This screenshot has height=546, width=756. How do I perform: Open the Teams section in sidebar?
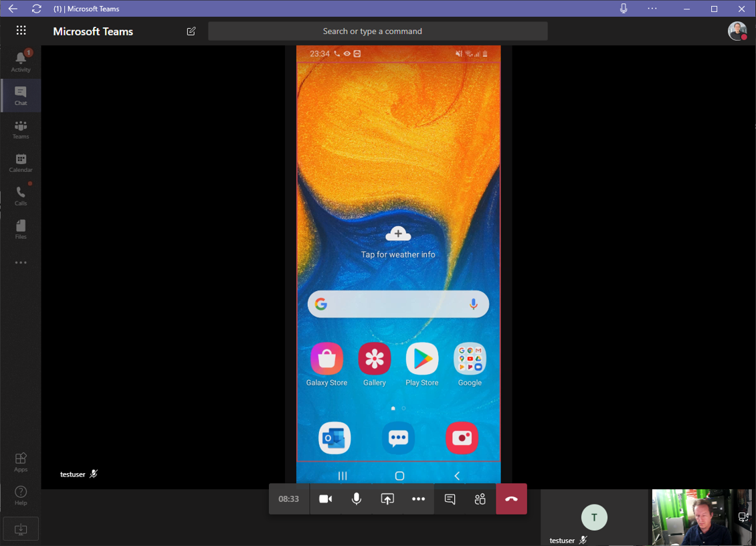[x=21, y=129]
